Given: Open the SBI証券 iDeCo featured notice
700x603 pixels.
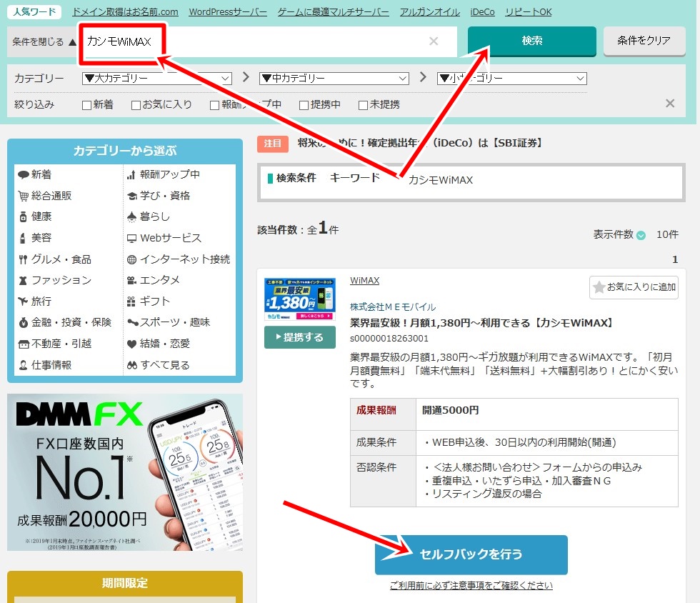Looking at the screenshot, I should [x=420, y=143].
